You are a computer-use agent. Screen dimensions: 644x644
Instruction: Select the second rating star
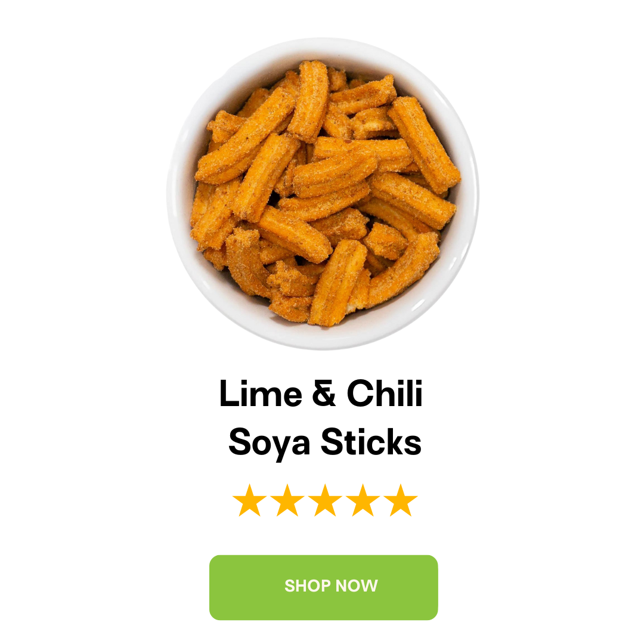click(287, 500)
